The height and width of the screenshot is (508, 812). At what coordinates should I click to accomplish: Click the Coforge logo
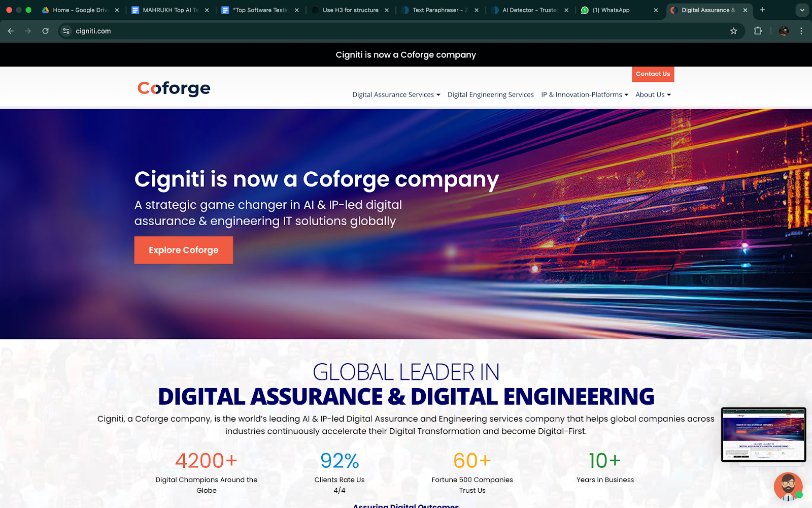pyautogui.click(x=174, y=88)
